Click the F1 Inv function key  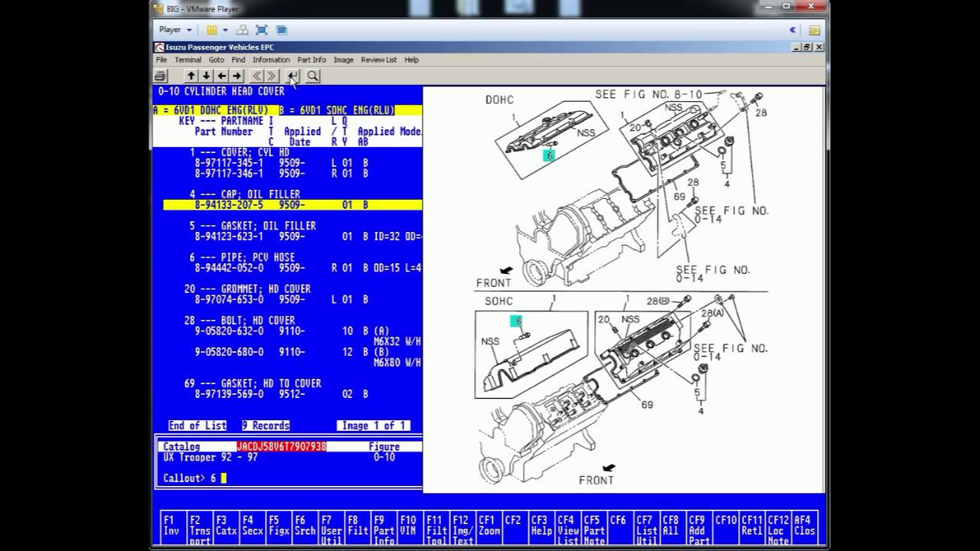172,530
